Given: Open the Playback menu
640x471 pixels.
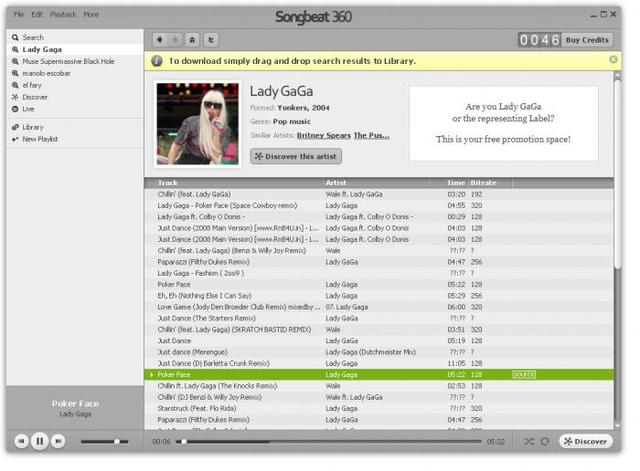Looking at the screenshot, I should click(x=63, y=14).
